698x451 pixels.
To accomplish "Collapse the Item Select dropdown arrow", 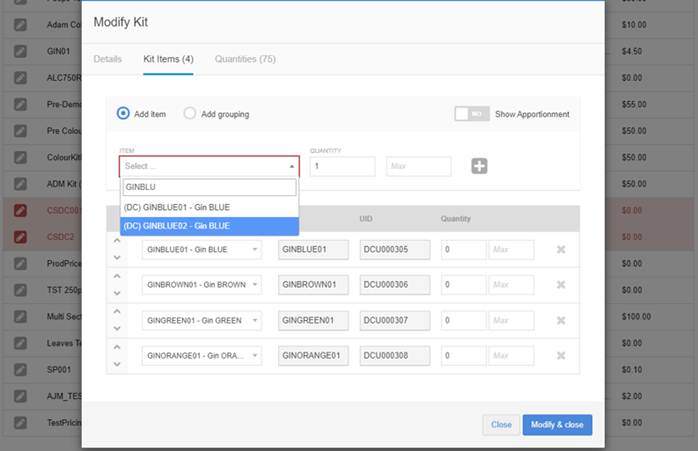I will click(x=292, y=166).
